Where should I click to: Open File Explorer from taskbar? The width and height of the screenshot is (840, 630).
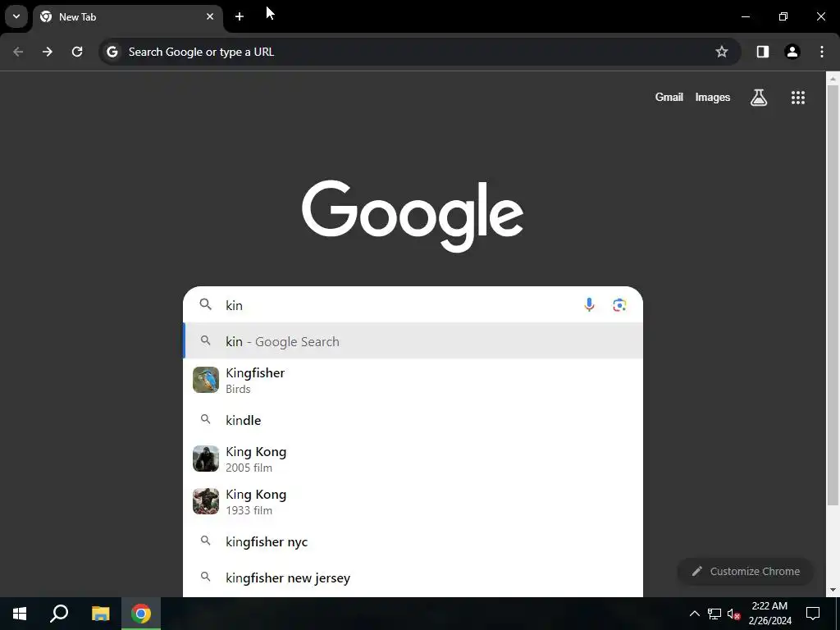(100, 614)
